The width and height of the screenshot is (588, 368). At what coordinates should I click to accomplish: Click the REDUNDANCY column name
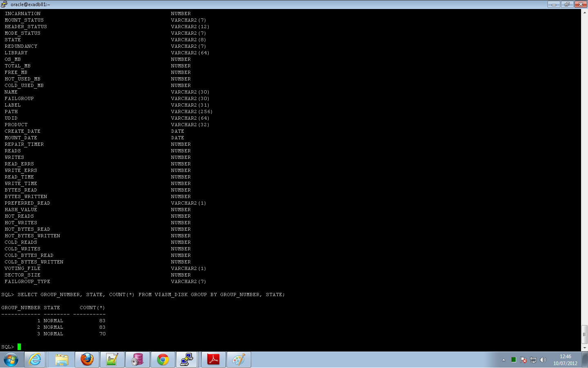point(21,46)
